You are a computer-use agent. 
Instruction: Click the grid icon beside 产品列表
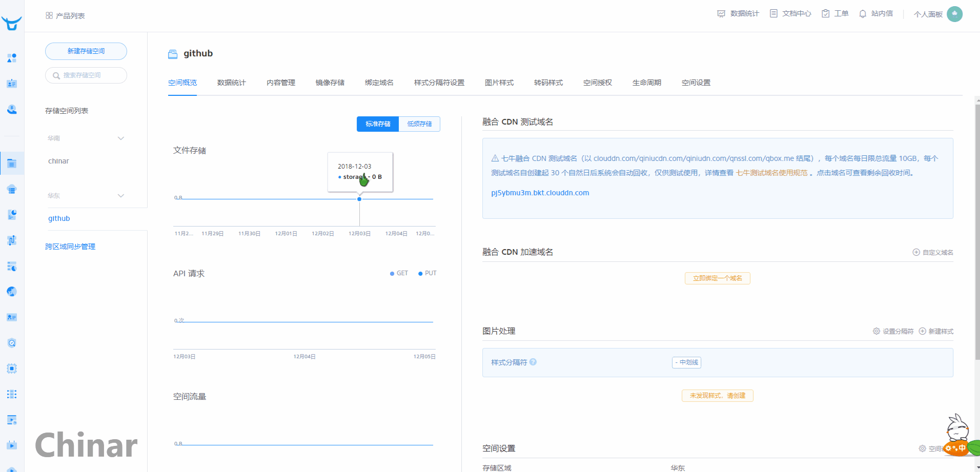49,16
